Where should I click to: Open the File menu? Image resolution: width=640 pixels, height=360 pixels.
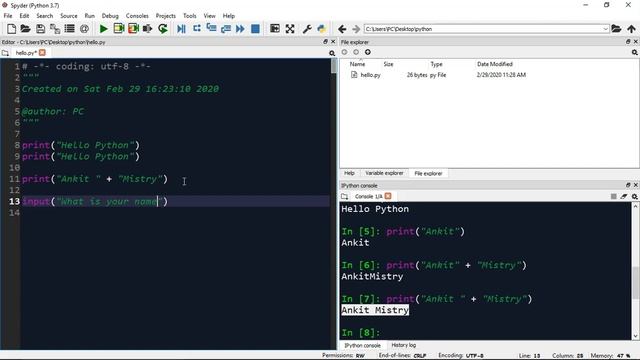tap(8, 16)
